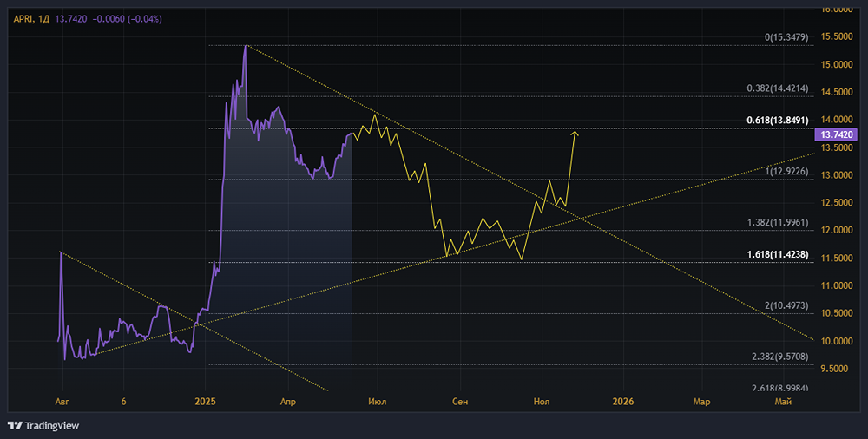Click the 11.5000 price axis value
Viewport: 868px width, 439px height.
tap(837, 258)
